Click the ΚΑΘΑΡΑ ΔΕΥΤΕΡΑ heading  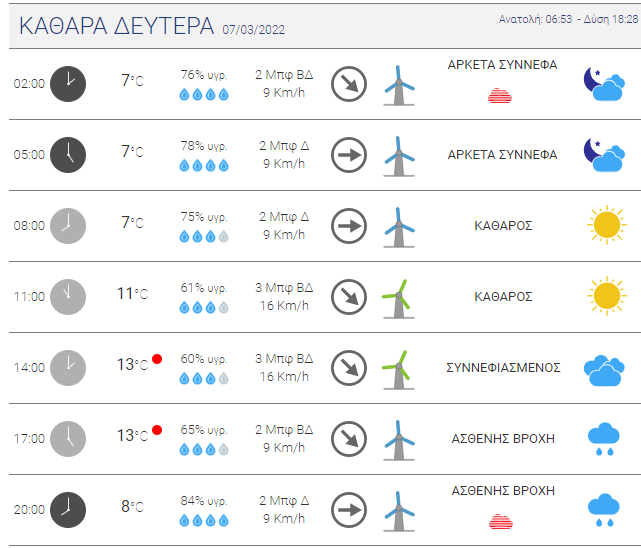[116, 26]
